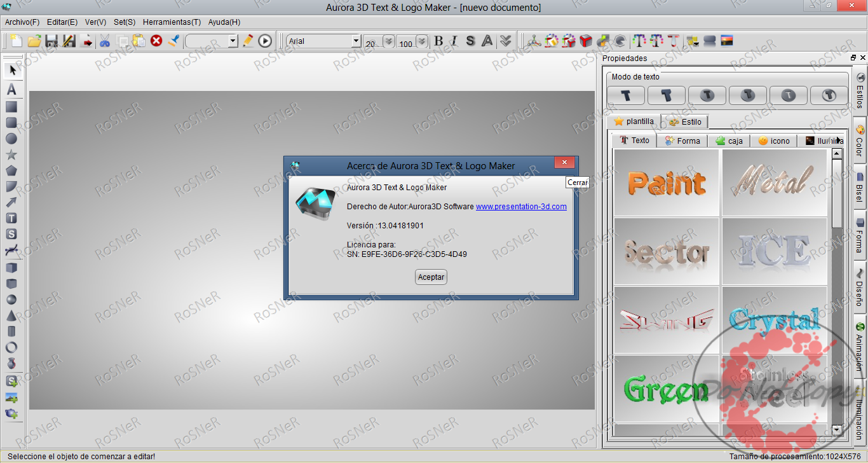Switch to the icono template tab

click(774, 141)
